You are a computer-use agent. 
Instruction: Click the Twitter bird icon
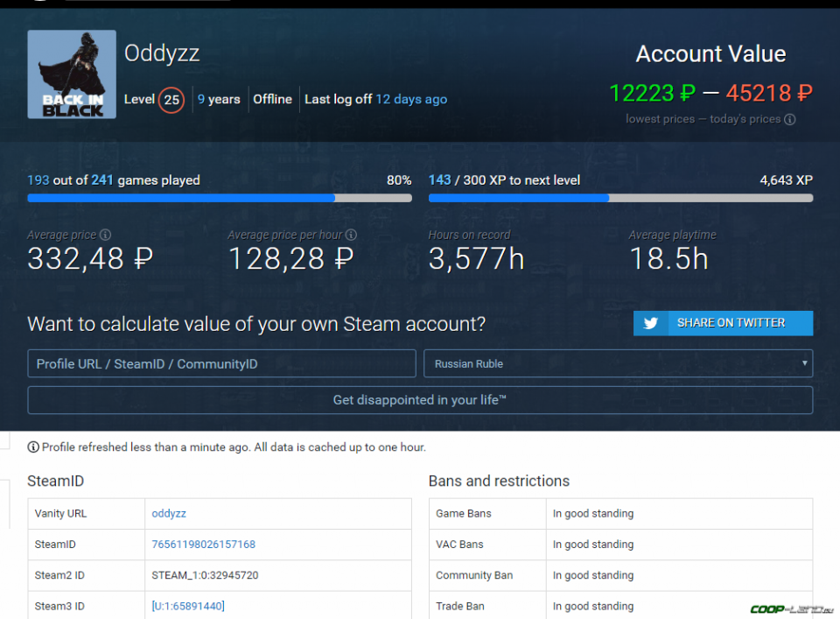(651, 323)
